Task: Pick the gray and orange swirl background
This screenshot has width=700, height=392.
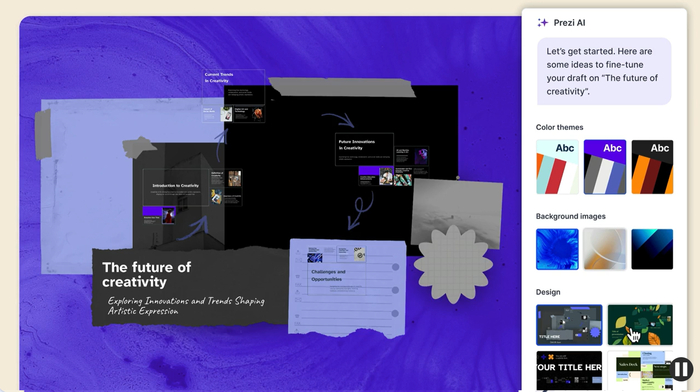Action: (605, 249)
